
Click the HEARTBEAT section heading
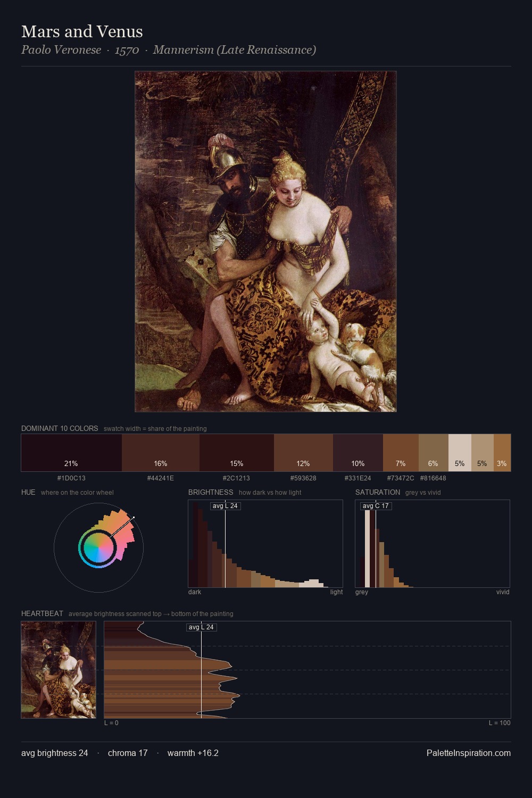click(x=42, y=614)
